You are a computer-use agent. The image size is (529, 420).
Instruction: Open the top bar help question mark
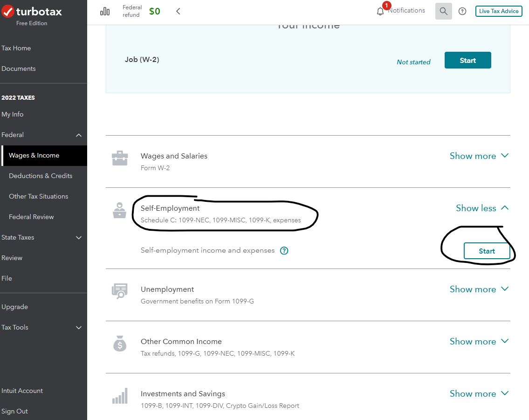[462, 11]
